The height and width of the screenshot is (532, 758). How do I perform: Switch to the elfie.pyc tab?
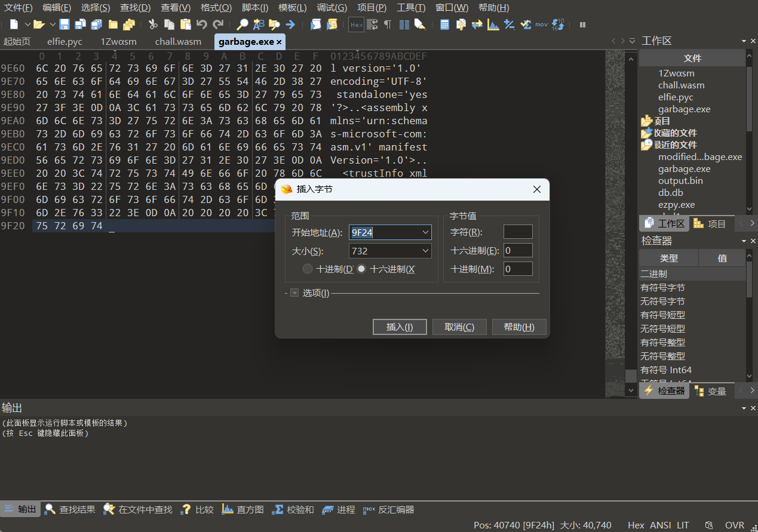point(65,42)
